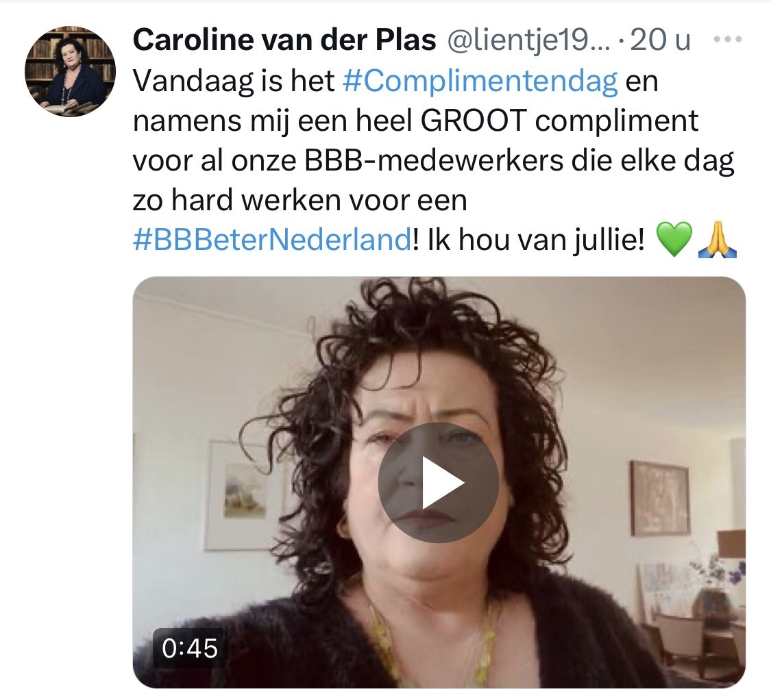The image size is (771, 700).
Task: Play the embedded video
Action: (438, 482)
